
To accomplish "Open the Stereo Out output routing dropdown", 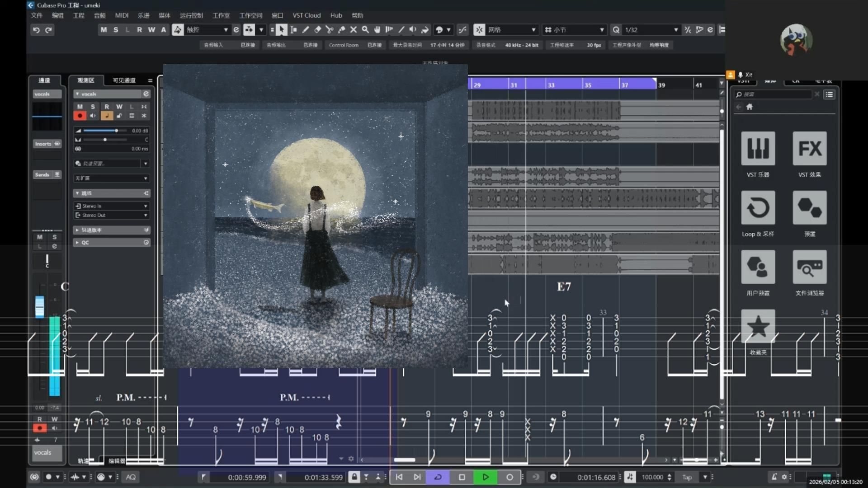I will (112, 215).
